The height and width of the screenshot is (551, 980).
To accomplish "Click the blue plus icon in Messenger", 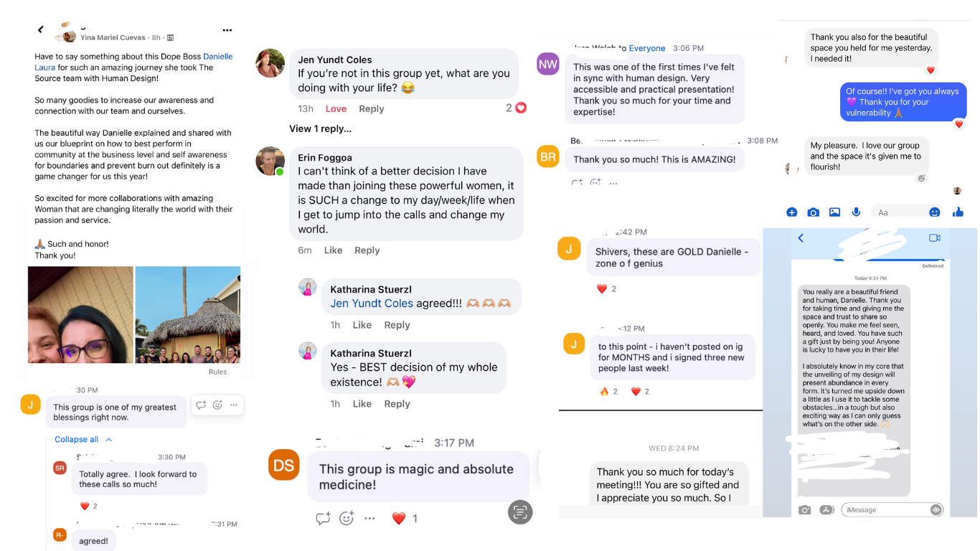I will point(791,212).
